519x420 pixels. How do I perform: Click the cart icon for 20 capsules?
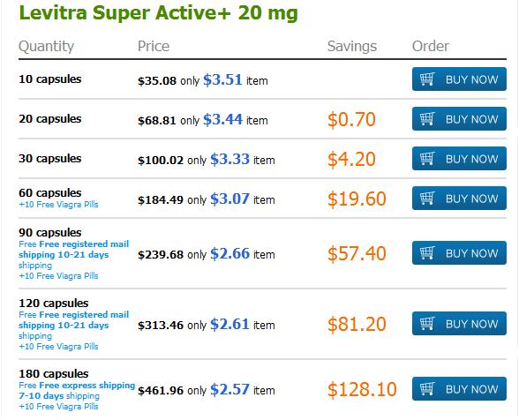coord(427,119)
